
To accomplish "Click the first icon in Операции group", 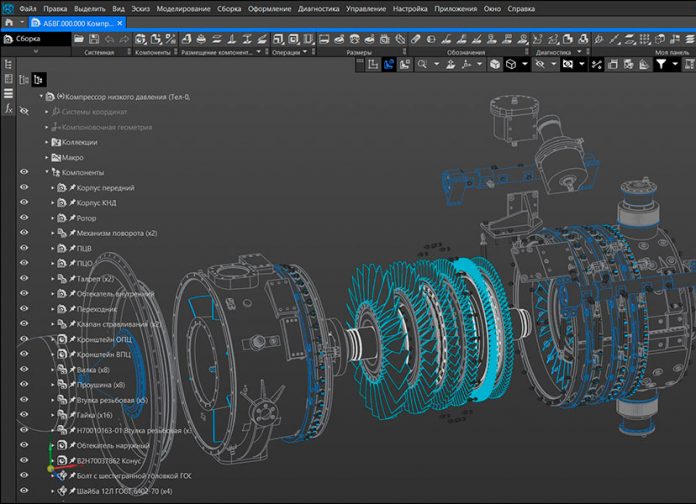I will click(278, 39).
